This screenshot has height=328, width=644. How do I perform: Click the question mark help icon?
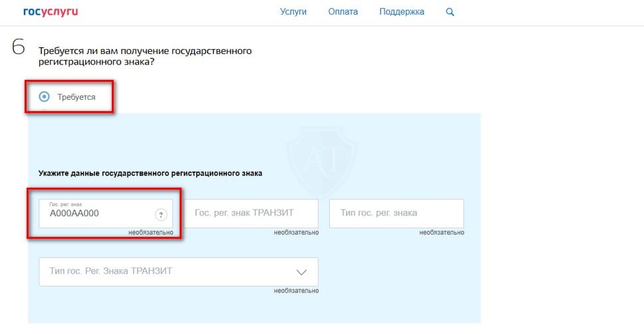click(x=160, y=214)
